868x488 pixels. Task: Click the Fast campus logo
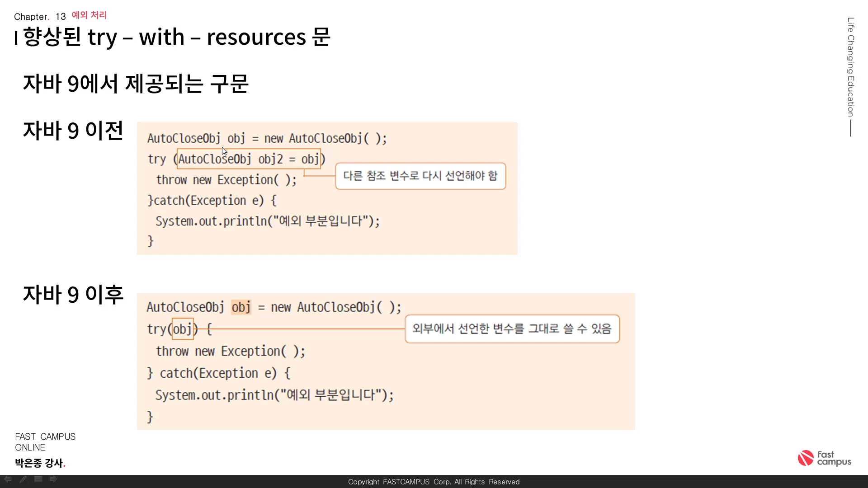coord(824,458)
